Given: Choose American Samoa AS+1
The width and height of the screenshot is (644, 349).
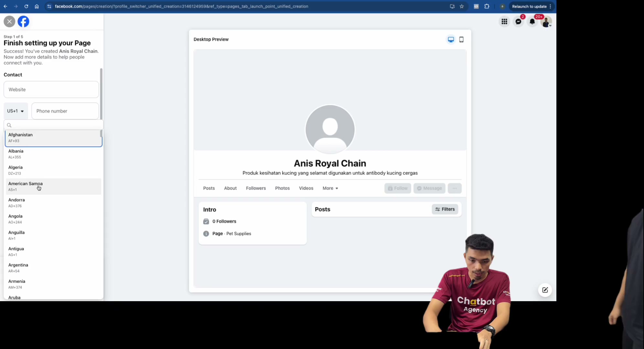Looking at the screenshot, I should (x=54, y=186).
